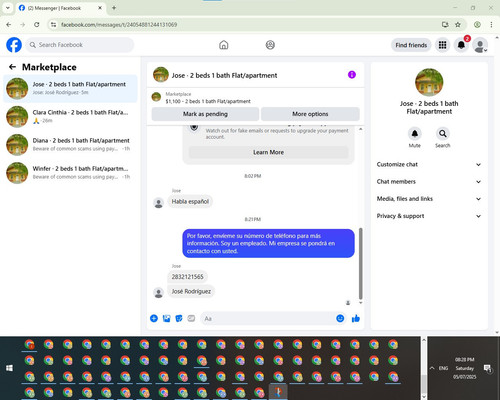The image size is (500, 400).
Task: Toggle conversation info purple icon
Action: click(x=352, y=75)
